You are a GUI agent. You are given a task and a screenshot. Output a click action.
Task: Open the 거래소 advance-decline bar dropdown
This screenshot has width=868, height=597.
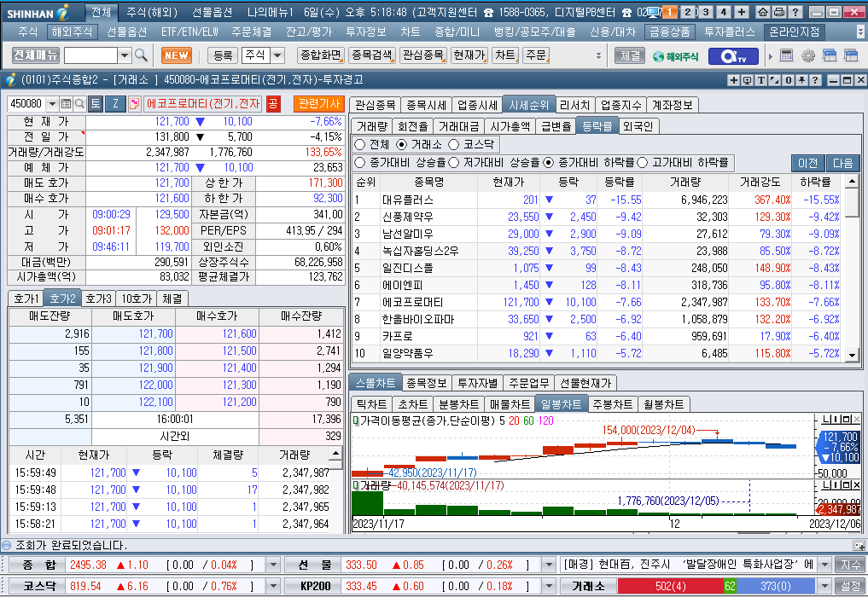824,586
